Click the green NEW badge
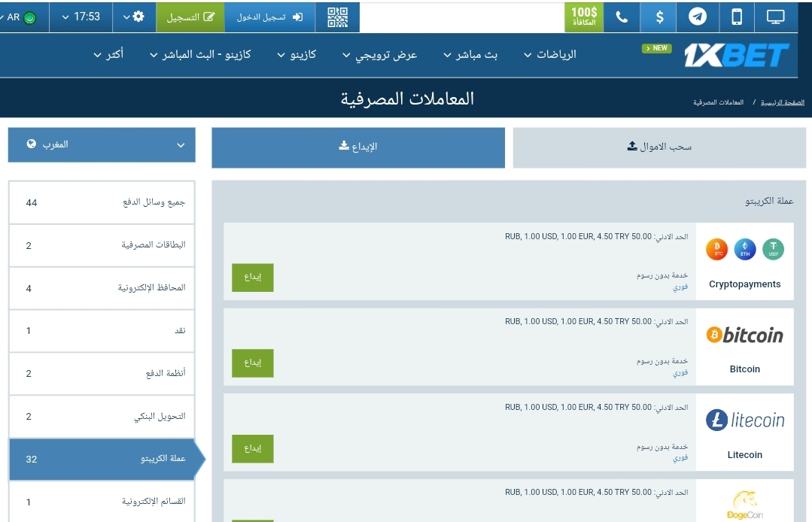812x522 pixels. [657, 48]
